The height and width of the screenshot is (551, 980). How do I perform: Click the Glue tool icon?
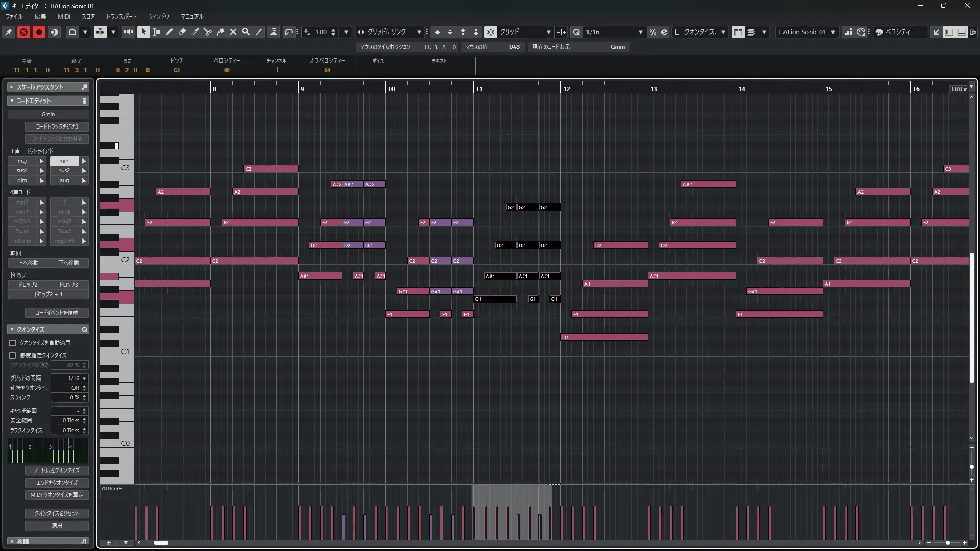coord(220,32)
